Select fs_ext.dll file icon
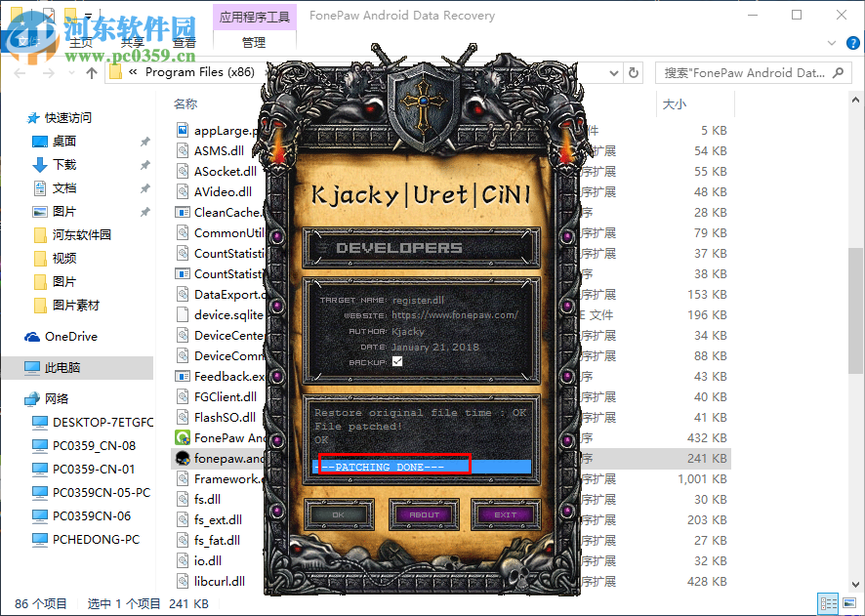 [x=182, y=519]
